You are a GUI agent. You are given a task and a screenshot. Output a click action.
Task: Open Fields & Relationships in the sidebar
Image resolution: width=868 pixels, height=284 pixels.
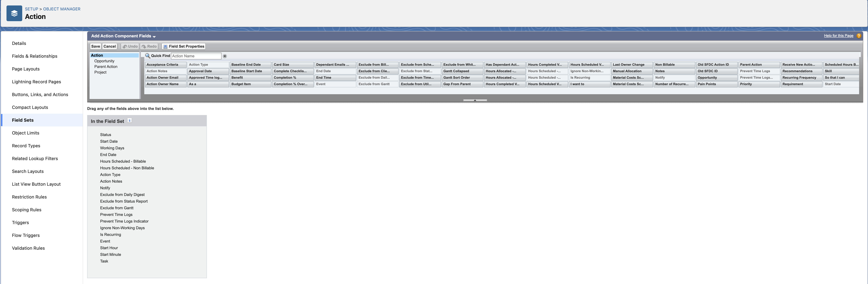[x=34, y=56]
